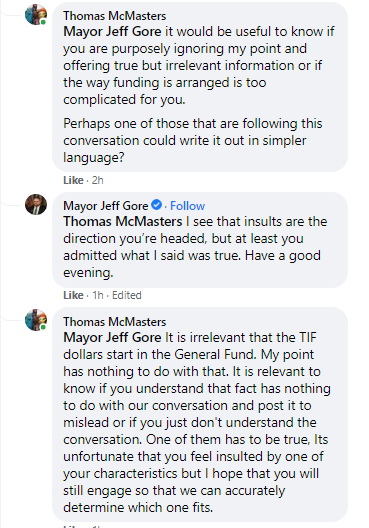The width and height of the screenshot is (369, 528).
Task: Open the Mayor Jeff Gore author name beside Follow
Action: [x=106, y=206]
